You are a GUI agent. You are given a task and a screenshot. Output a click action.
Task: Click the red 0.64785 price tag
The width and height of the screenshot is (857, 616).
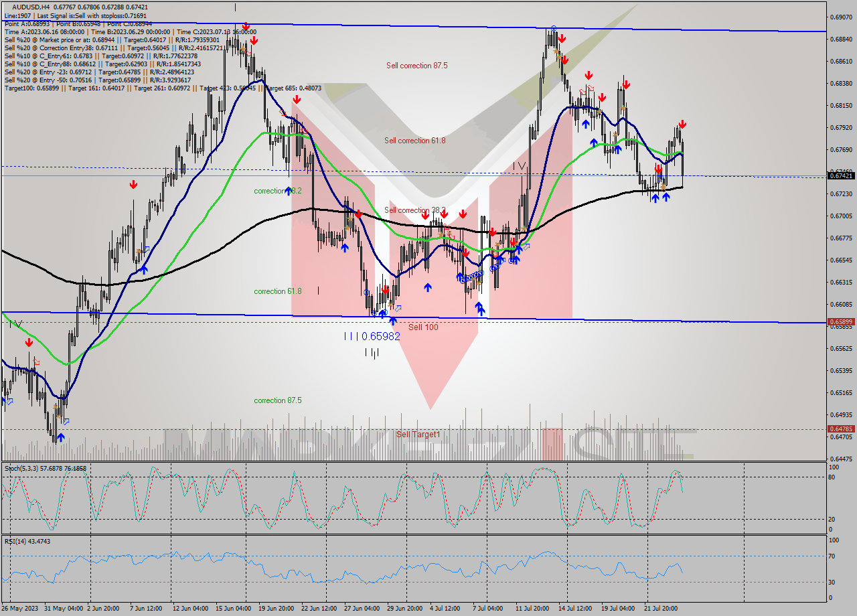(x=842, y=429)
